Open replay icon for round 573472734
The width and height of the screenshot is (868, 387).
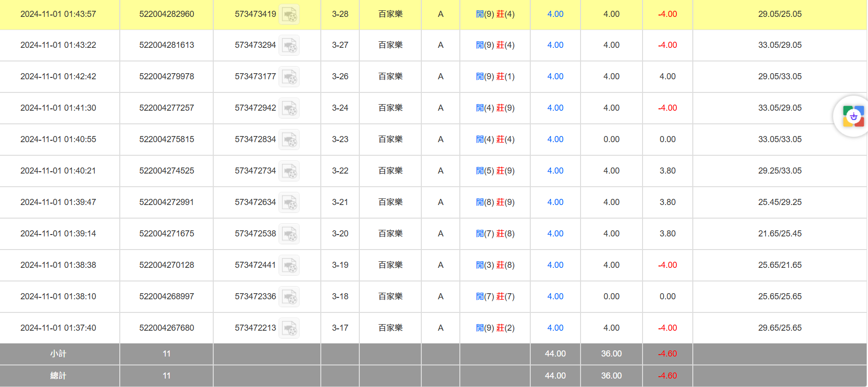pos(289,171)
